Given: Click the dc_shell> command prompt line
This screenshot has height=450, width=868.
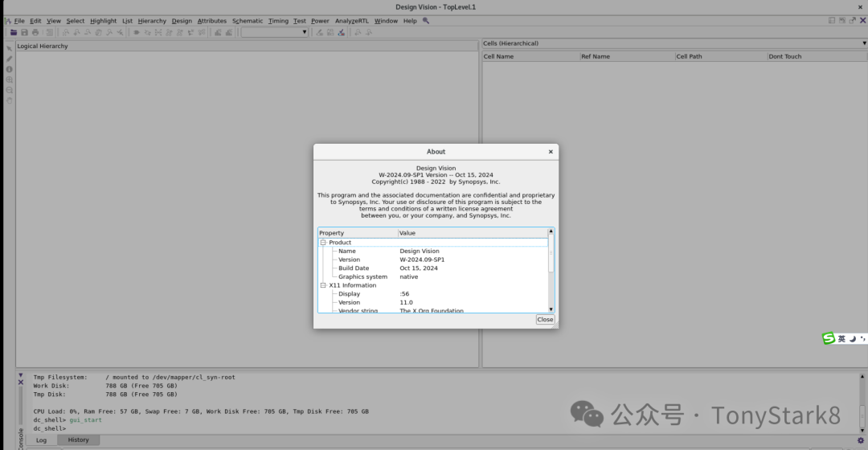Looking at the screenshot, I should [49, 428].
